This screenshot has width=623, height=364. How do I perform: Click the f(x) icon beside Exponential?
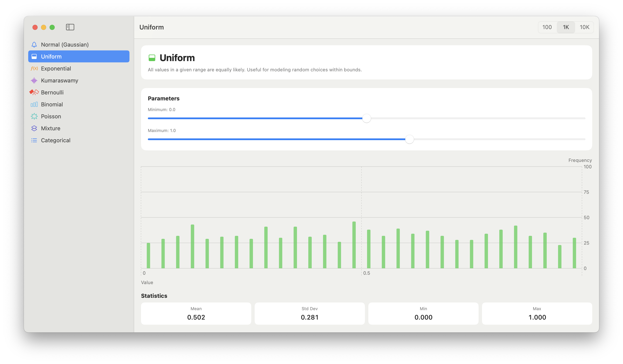(x=34, y=68)
